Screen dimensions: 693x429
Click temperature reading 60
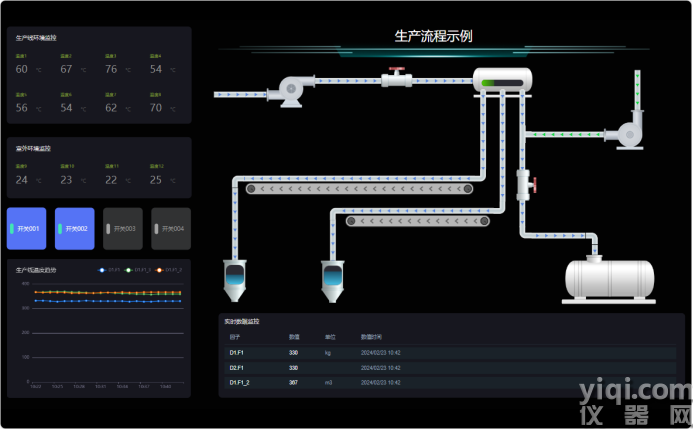click(x=21, y=69)
